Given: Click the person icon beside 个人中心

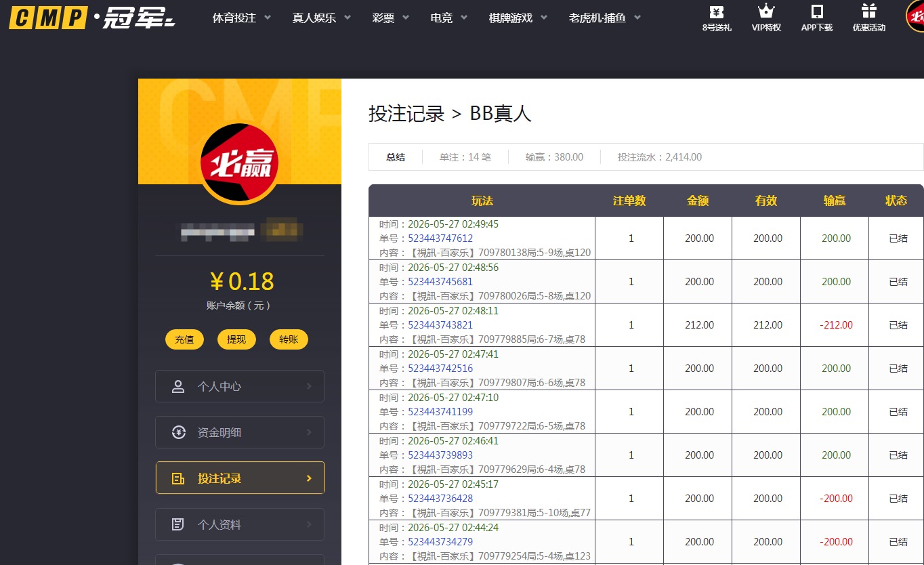Looking at the screenshot, I should (178, 386).
